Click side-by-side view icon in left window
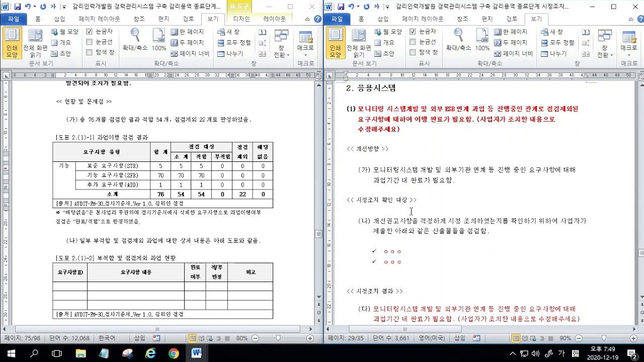This screenshot has height=362, width=644. point(262,32)
